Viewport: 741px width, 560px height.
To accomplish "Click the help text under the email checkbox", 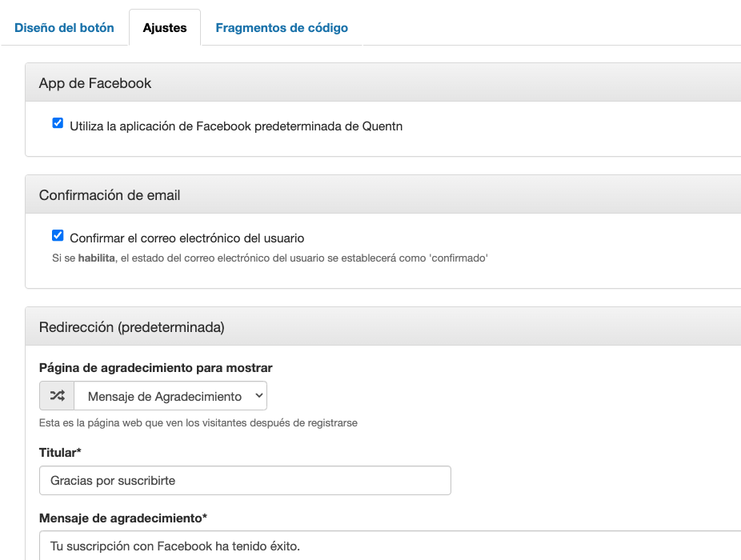I will click(269, 258).
